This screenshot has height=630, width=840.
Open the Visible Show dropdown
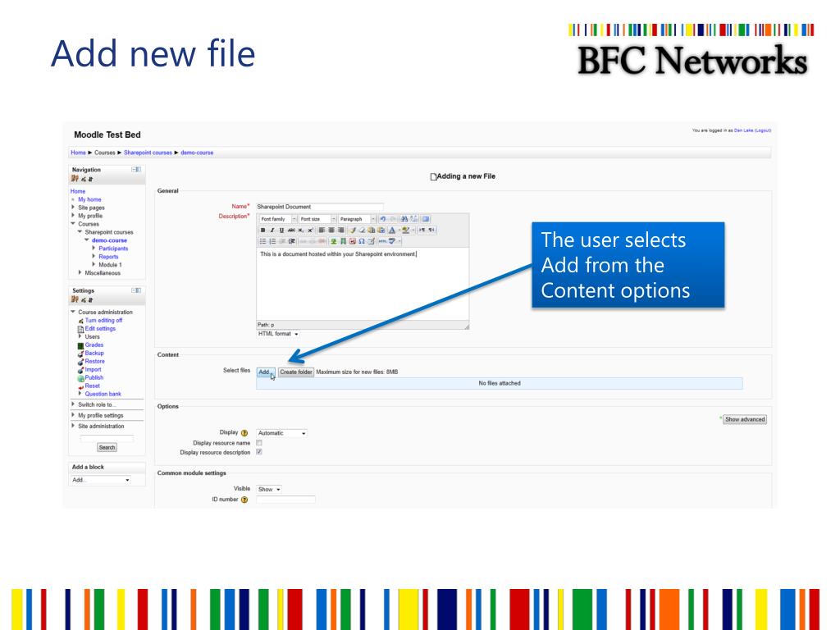click(269, 489)
